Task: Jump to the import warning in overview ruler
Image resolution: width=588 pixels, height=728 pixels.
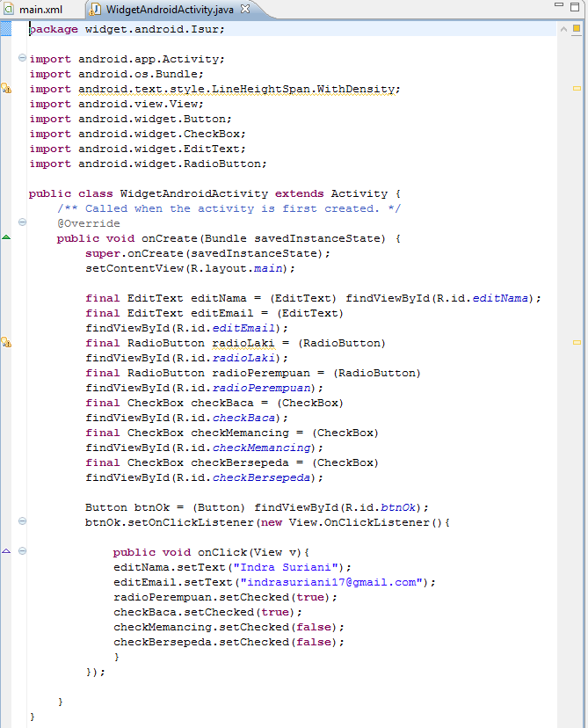Action: tap(577, 88)
